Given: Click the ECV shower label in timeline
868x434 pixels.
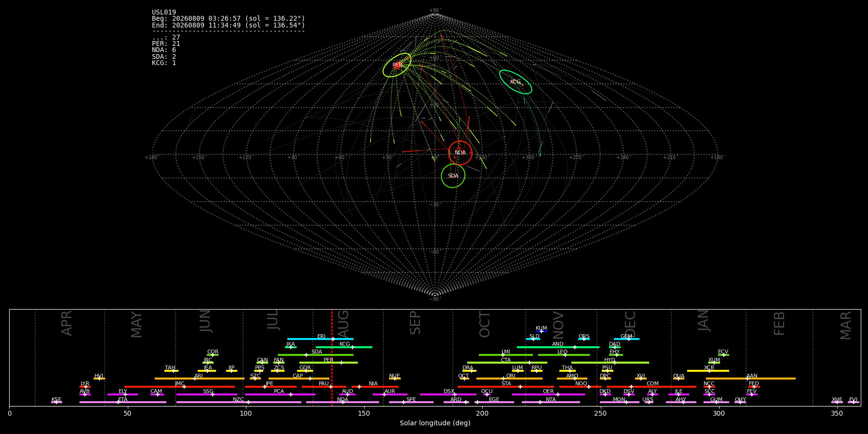Looking at the screenshot, I should point(723,352).
